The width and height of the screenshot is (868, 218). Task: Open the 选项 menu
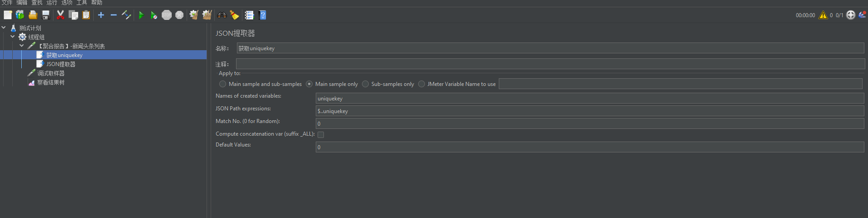tap(67, 3)
